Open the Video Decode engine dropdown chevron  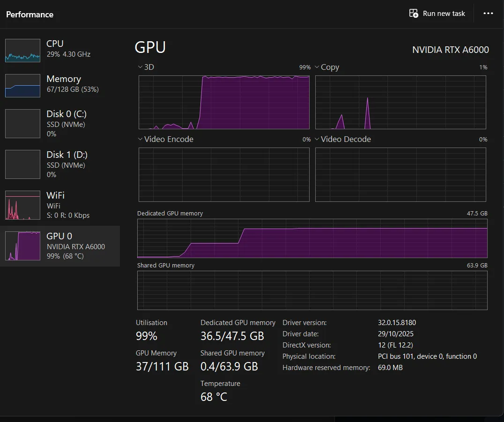tap(317, 139)
